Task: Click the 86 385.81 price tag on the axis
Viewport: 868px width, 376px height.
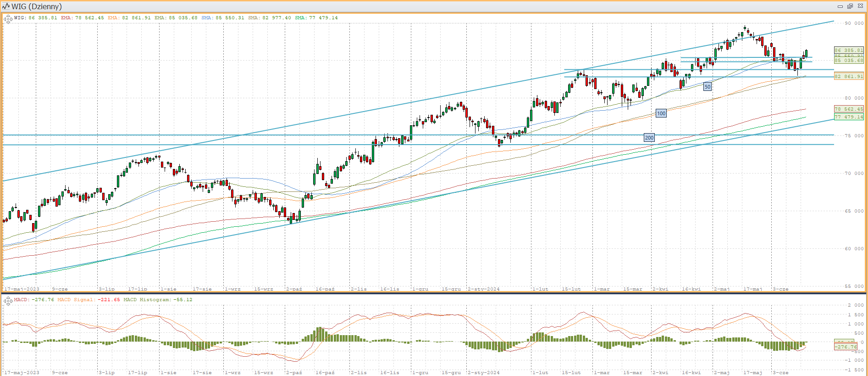Action: [848, 50]
